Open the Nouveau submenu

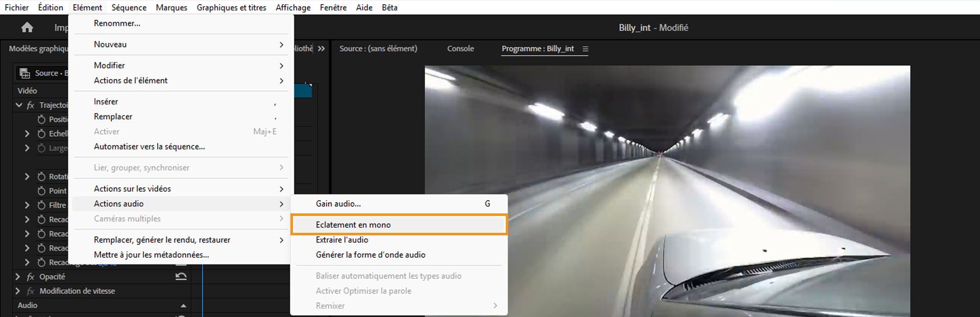point(181,44)
